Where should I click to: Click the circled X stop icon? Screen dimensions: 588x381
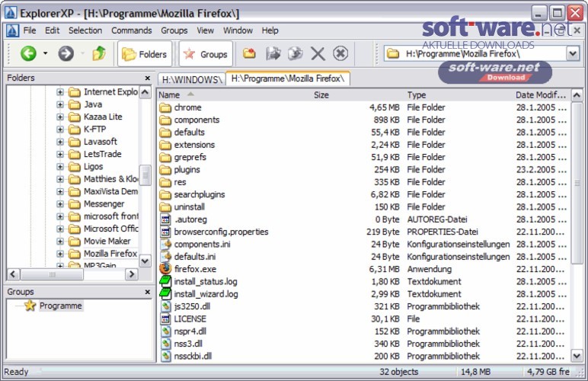point(340,53)
